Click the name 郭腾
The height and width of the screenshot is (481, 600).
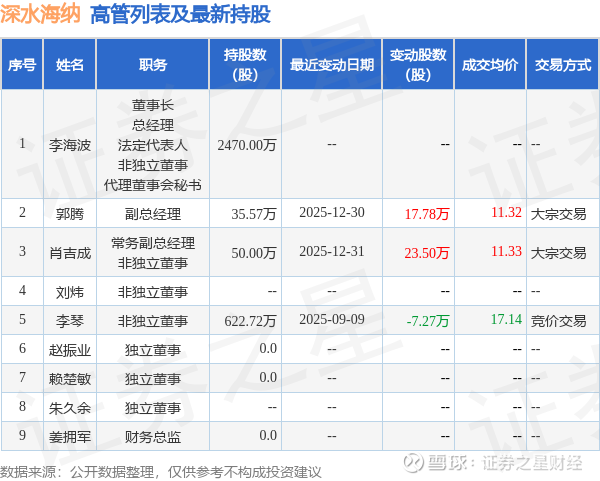pos(70,214)
